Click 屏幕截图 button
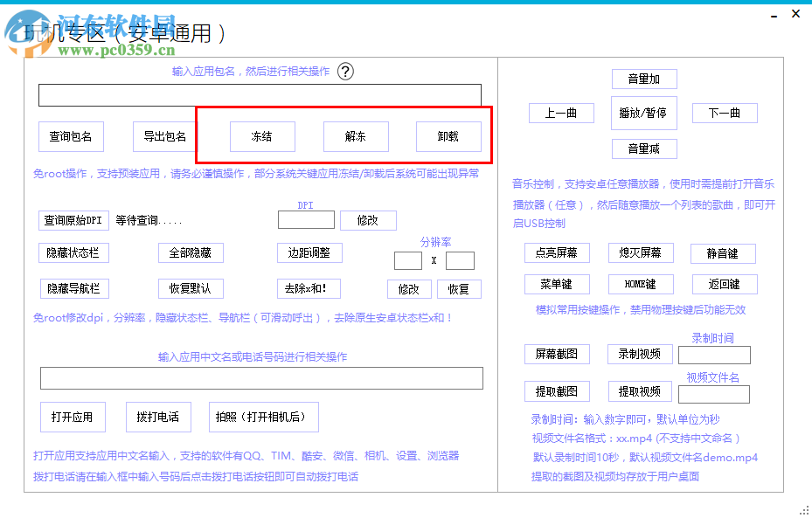The width and height of the screenshot is (812, 518). click(x=557, y=355)
